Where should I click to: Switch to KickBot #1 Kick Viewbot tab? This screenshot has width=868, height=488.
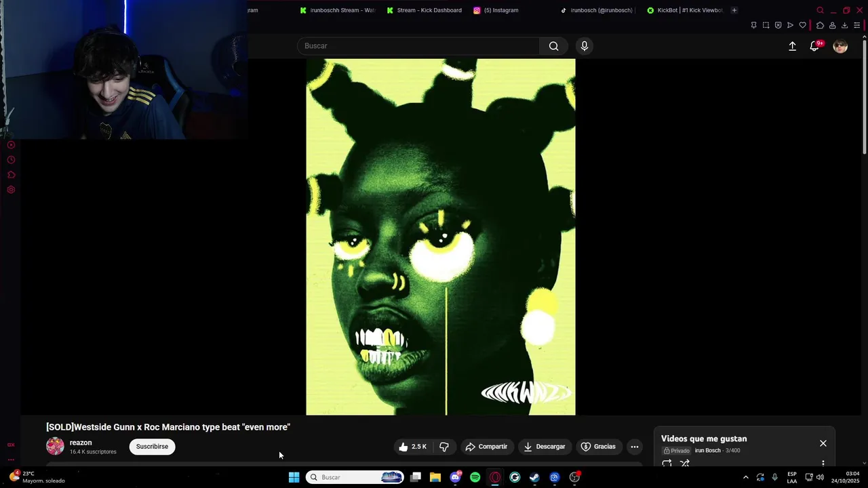pos(685,10)
